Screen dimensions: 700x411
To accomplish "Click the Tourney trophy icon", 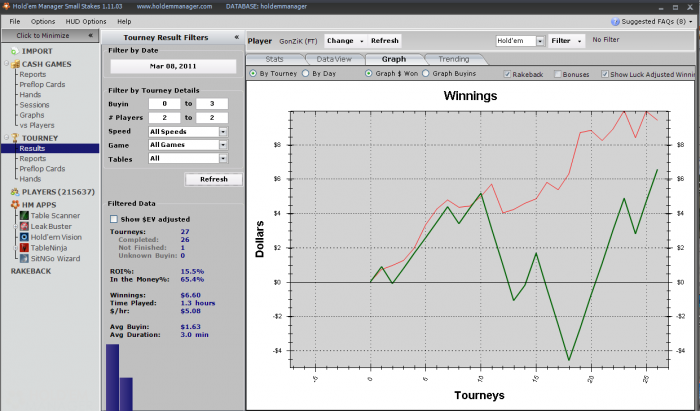I will coord(15,138).
